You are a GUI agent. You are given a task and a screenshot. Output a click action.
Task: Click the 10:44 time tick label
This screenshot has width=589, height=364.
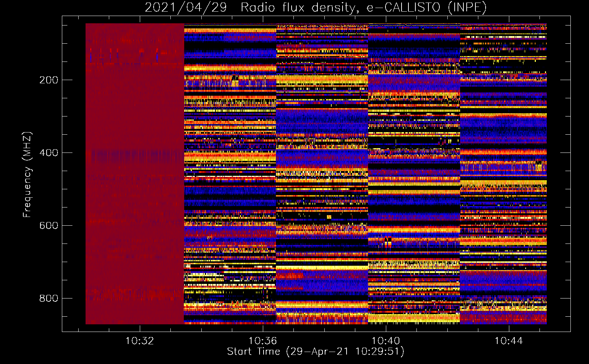(x=509, y=341)
